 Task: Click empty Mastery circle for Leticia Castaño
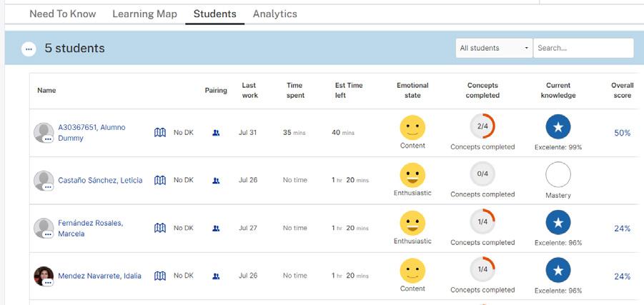tap(558, 175)
